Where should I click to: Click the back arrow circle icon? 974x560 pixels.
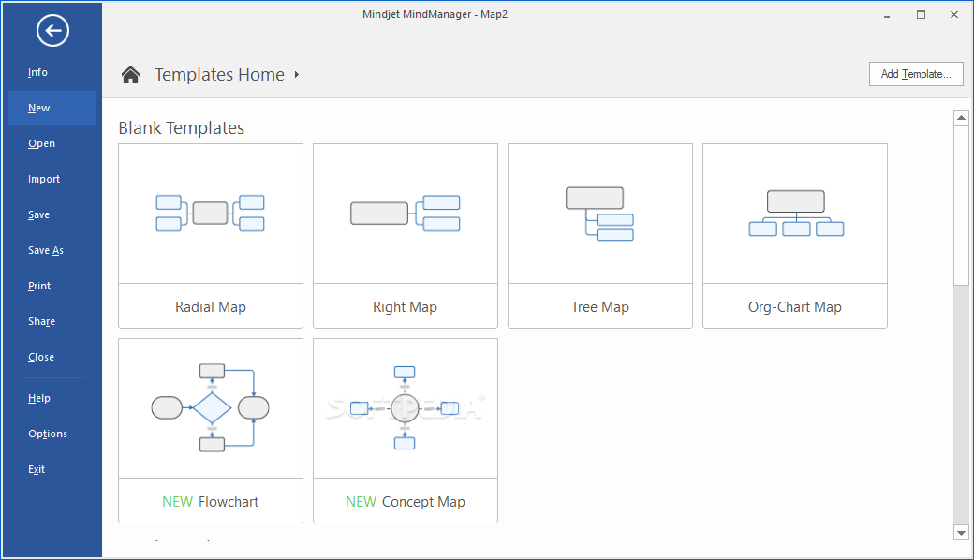(52, 30)
